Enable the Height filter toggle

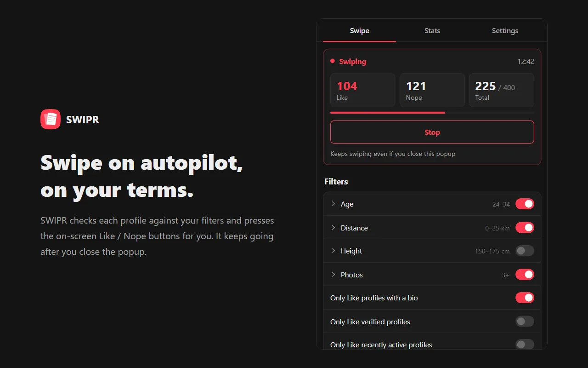click(x=525, y=251)
